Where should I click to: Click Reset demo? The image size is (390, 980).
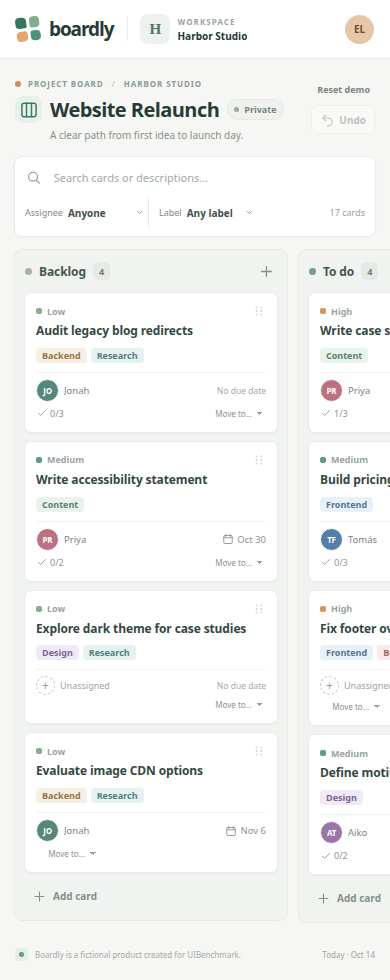point(344,89)
